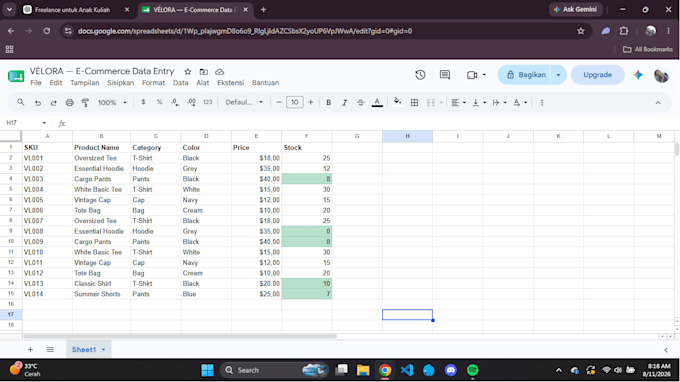
Task: Check the cloud save status icon
Action: point(219,72)
